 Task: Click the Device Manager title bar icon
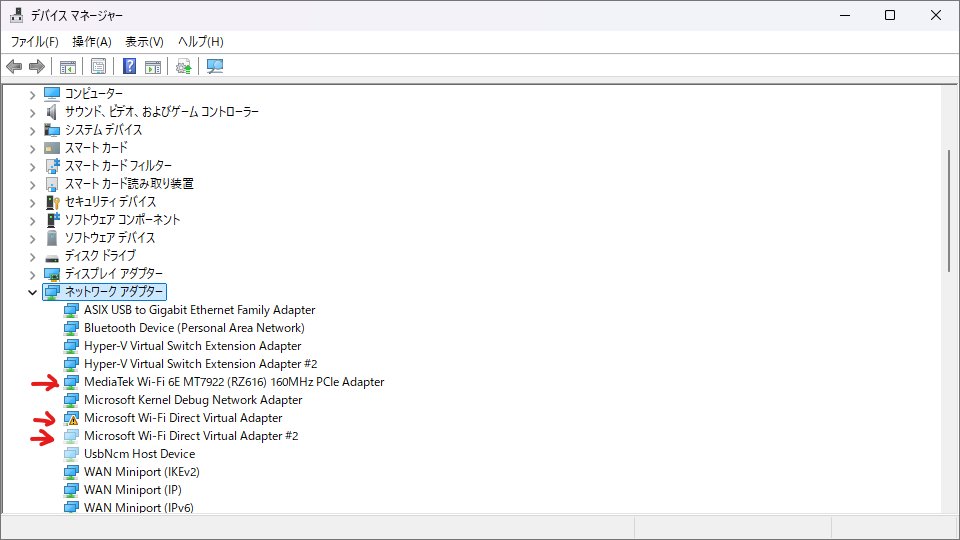pyautogui.click(x=17, y=15)
